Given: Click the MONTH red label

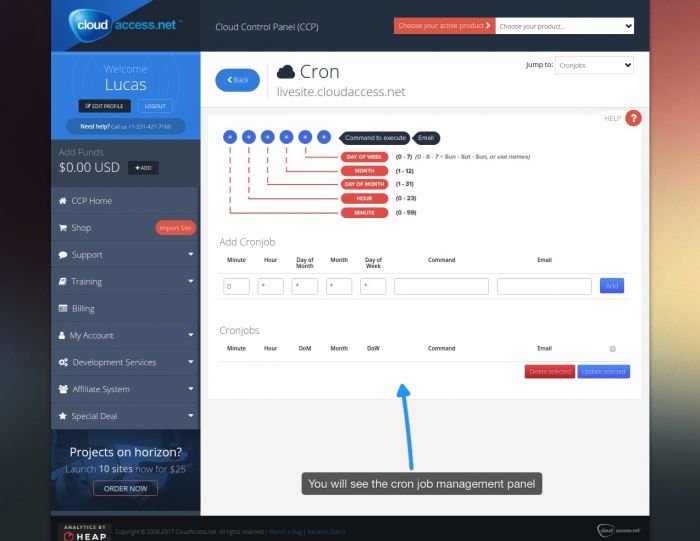Looking at the screenshot, I should tap(364, 171).
